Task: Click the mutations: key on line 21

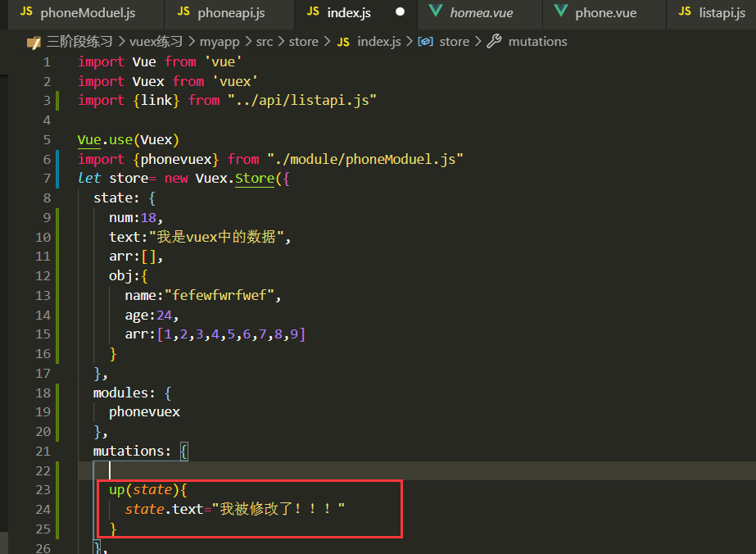Action: click(132, 452)
